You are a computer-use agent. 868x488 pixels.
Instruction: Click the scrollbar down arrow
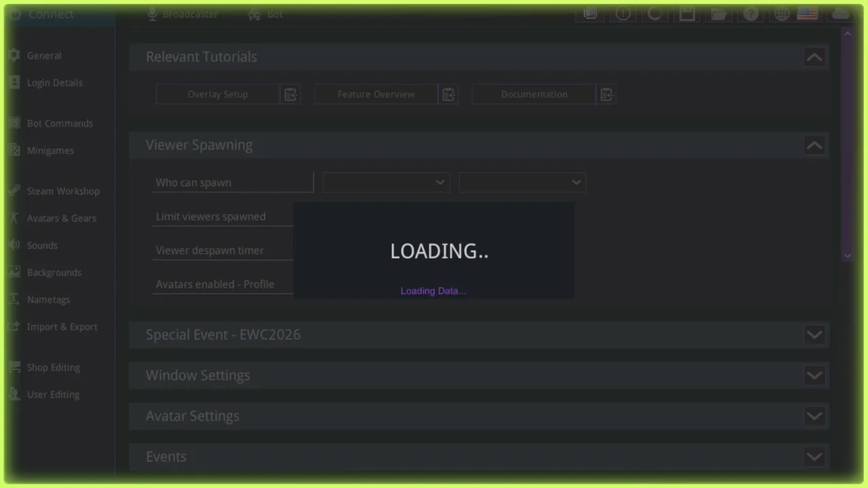pyautogui.click(x=847, y=256)
